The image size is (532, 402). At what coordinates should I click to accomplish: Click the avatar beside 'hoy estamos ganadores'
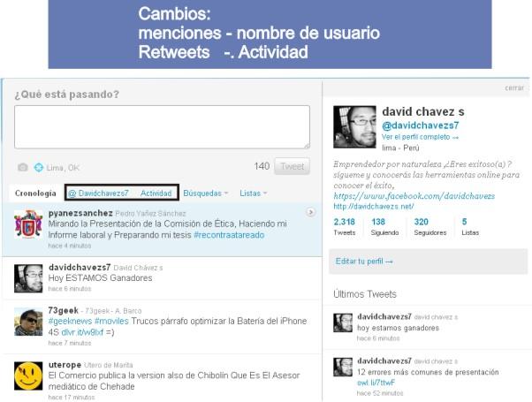point(343,322)
